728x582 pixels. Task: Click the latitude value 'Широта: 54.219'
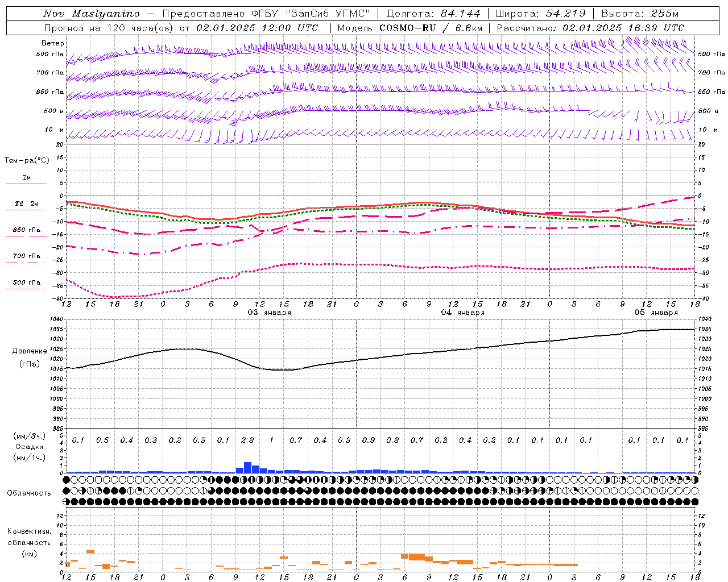[540, 14]
